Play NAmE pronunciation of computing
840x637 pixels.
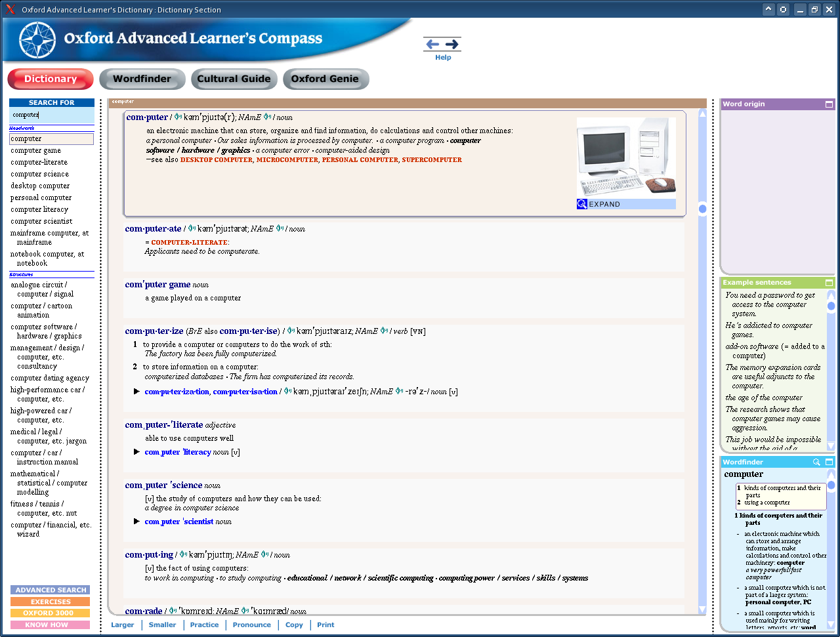pos(265,554)
